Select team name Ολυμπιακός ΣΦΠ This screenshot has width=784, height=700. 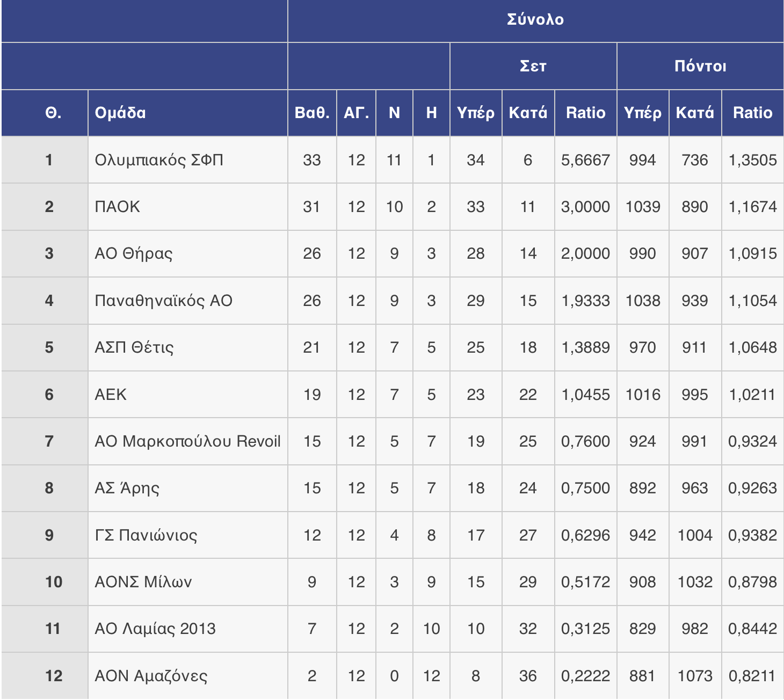159,160
